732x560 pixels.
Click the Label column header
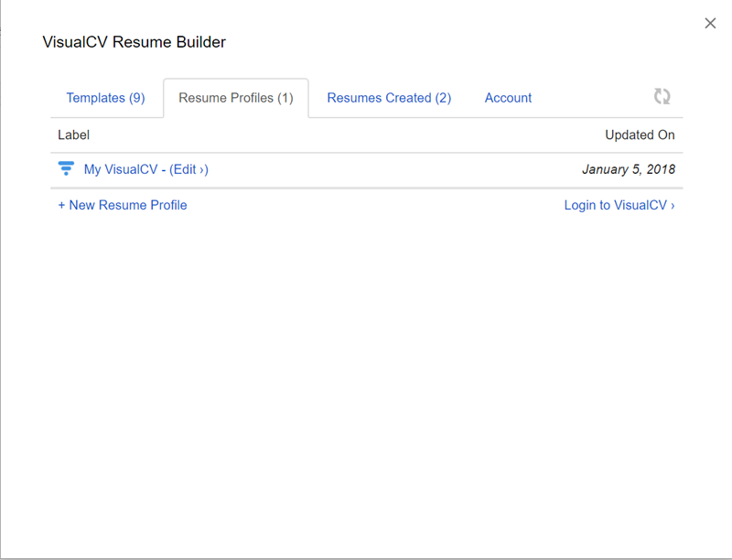pyautogui.click(x=74, y=135)
